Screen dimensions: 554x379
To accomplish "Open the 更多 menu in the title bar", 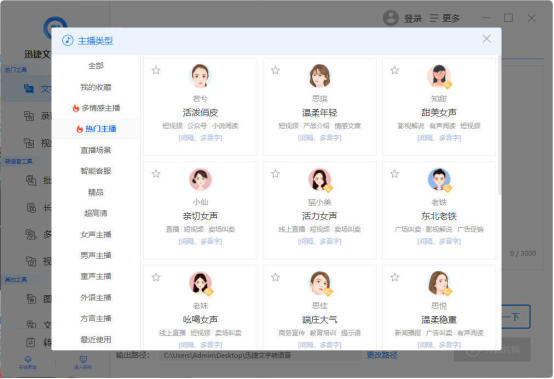I will 445,18.
